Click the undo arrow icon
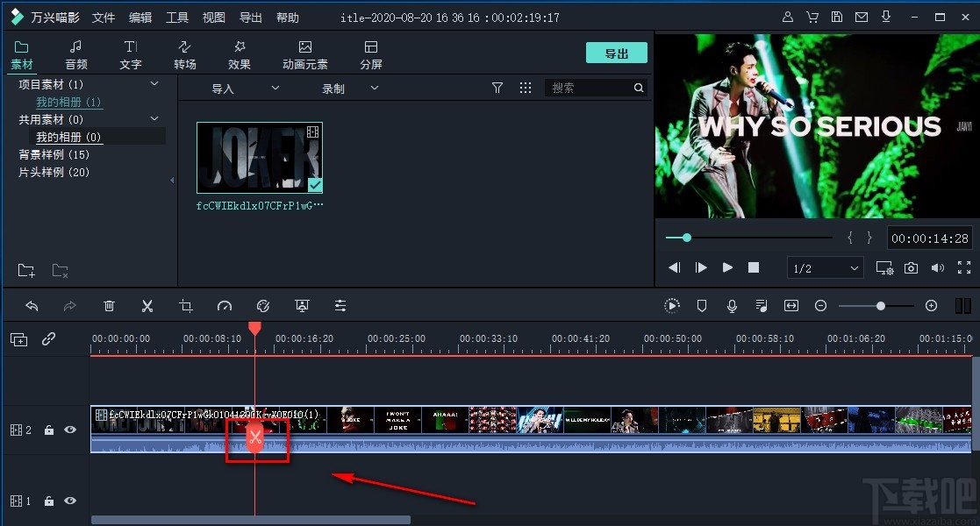 (x=32, y=305)
